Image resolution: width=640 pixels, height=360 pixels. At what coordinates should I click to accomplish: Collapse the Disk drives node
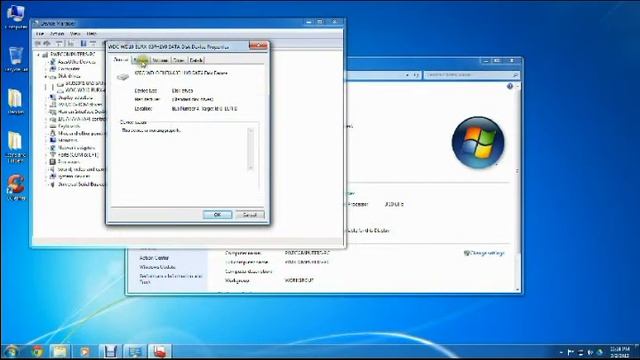pyautogui.click(x=46, y=76)
